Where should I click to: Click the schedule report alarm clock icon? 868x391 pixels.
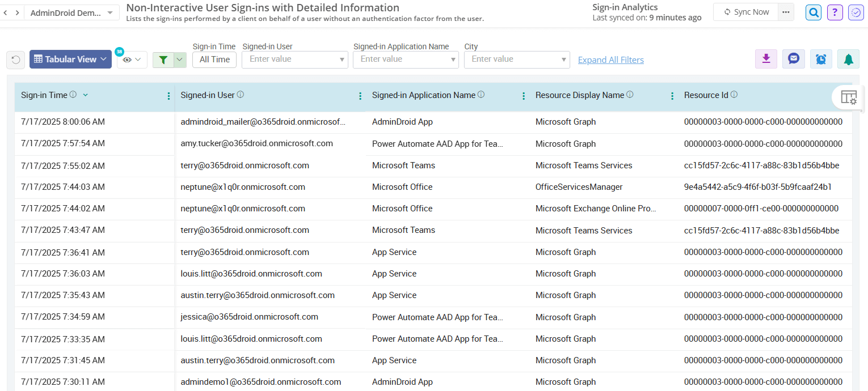pos(821,58)
